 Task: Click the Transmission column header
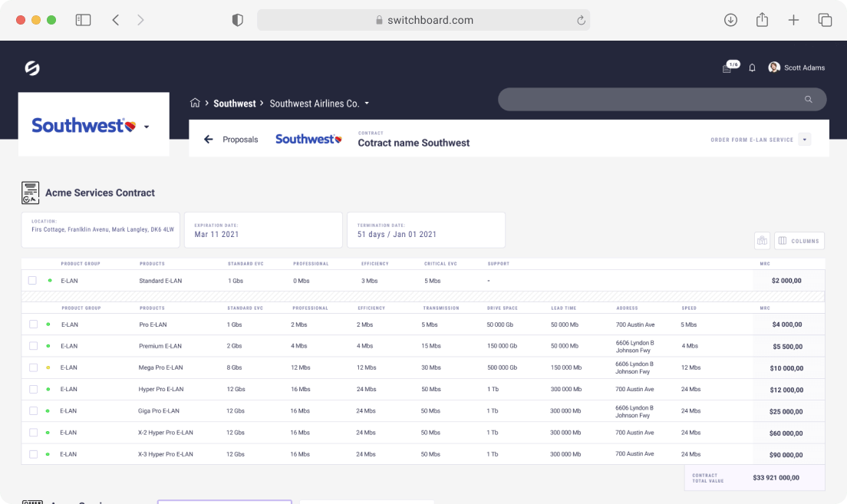click(x=441, y=308)
